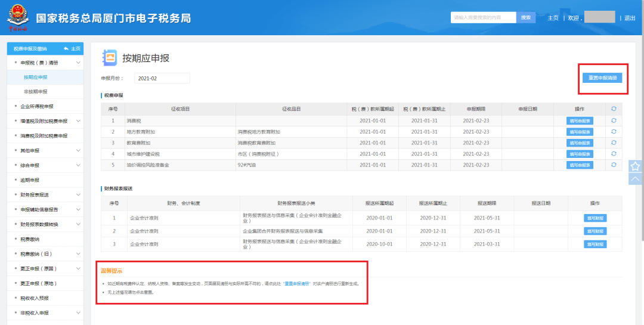Click the 按期应申报 notebook page icon
The width and height of the screenshot is (644, 325).
coord(109,58)
